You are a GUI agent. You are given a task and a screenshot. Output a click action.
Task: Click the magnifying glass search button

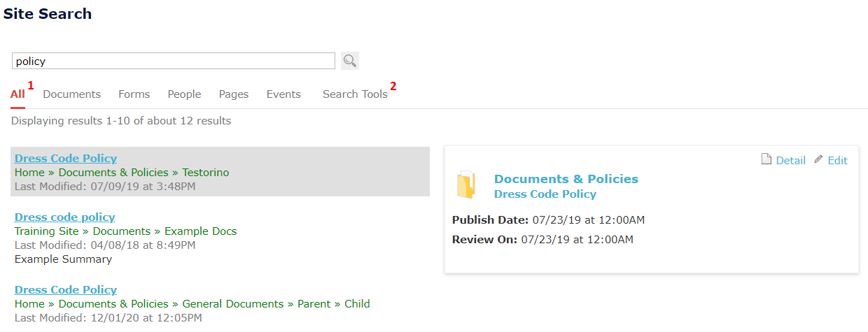350,61
